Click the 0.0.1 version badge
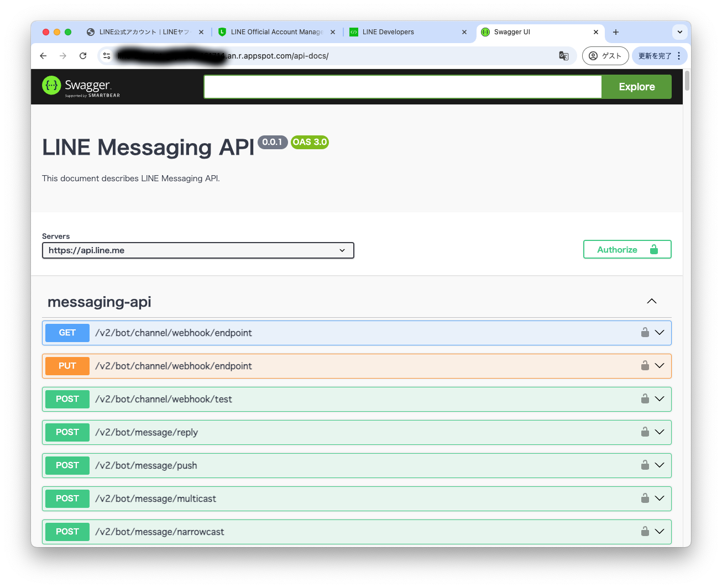This screenshot has width=722, height=588. (x=273, y=142)
